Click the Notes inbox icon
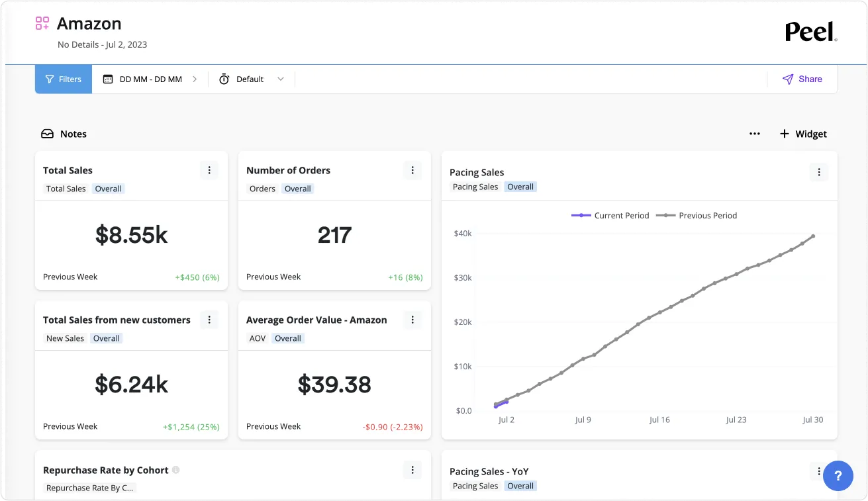Screen dimensions: 868x501 pyautogui.click(x=48, y=134)
